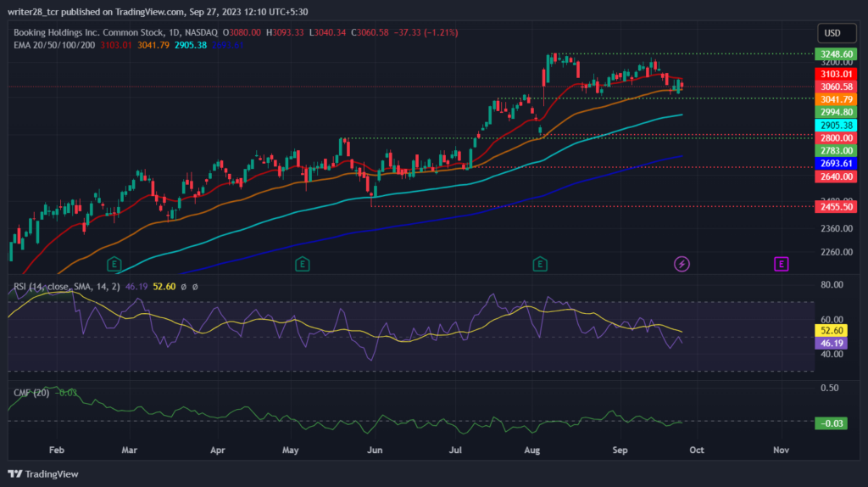
Task: Click the 2360.00 price axis tick
Action: point(837,228)
